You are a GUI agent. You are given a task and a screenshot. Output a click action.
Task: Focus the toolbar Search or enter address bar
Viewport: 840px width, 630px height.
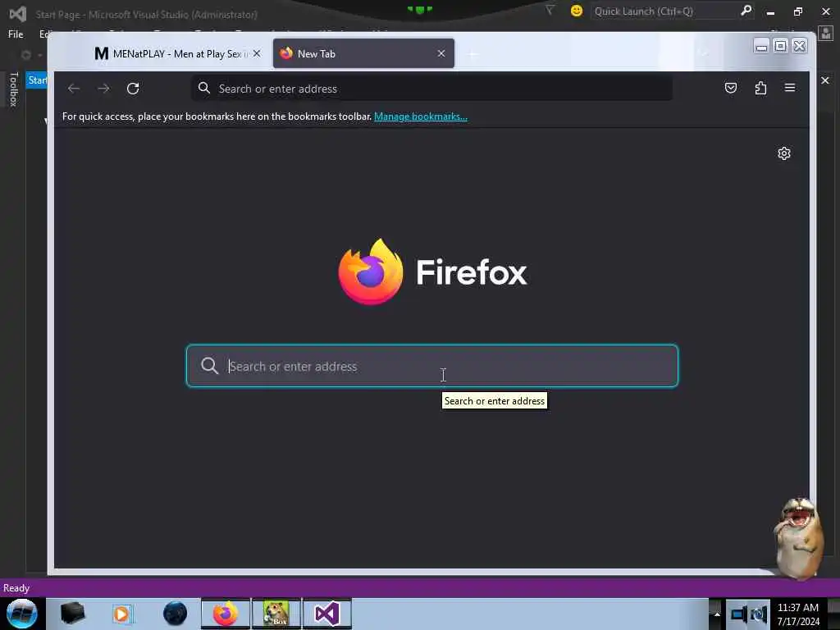[431, 89]
